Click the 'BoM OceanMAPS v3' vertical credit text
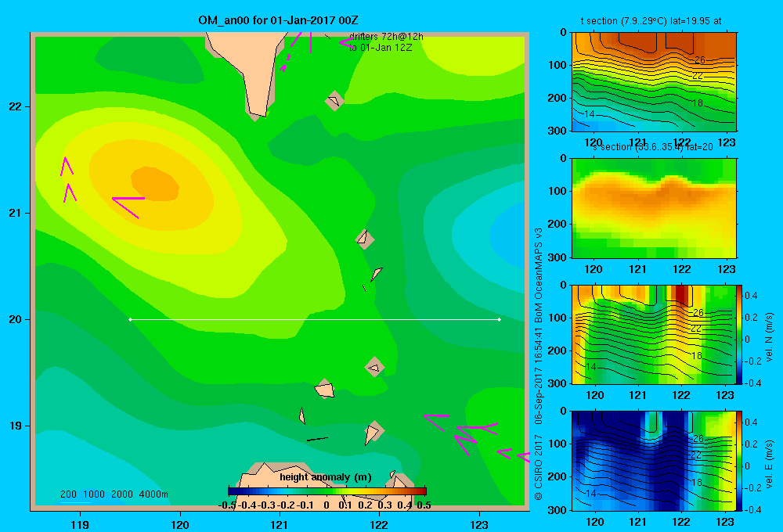Viewport: 783px width, 532px height. pos(539,275)
